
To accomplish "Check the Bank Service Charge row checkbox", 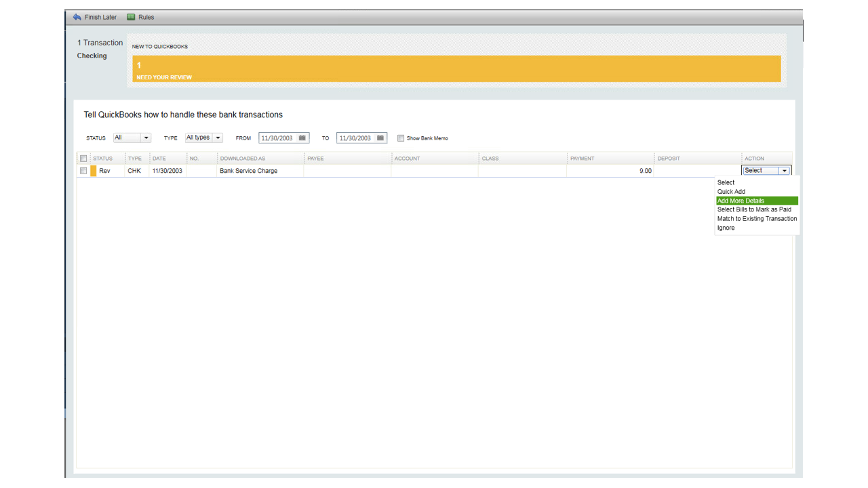I will point(83,171).
